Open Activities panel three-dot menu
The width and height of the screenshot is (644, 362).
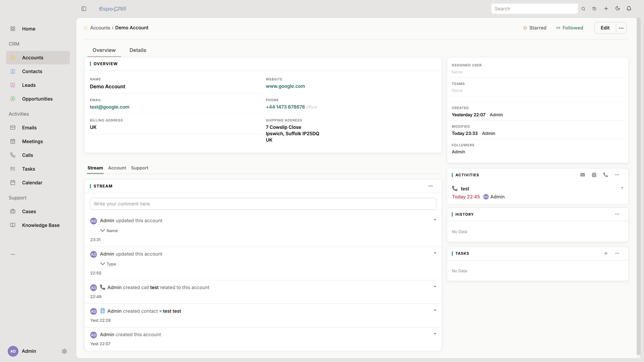pyautogui.click(x=617, y=175)
